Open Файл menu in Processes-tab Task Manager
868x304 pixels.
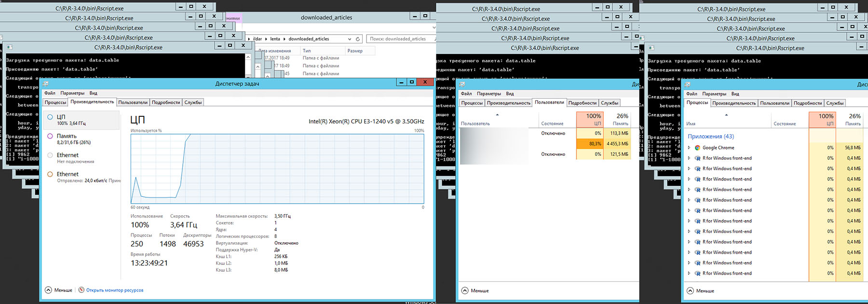pos(692,94)
